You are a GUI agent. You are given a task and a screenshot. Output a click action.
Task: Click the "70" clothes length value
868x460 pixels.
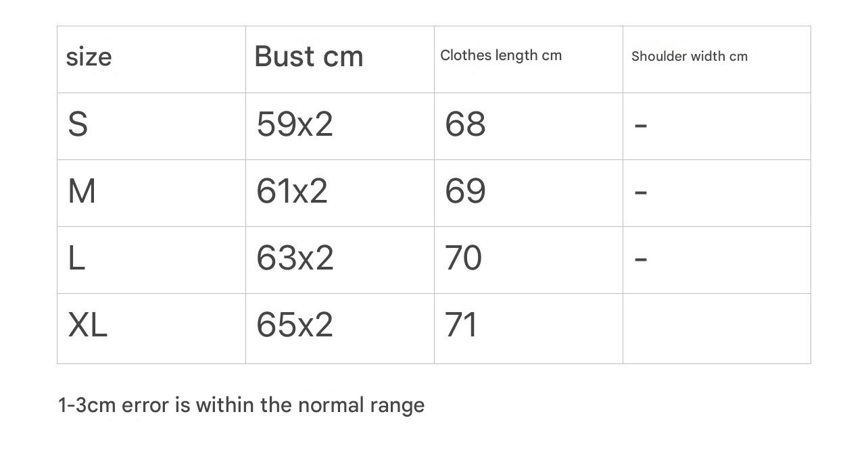(x=463, y=259)
